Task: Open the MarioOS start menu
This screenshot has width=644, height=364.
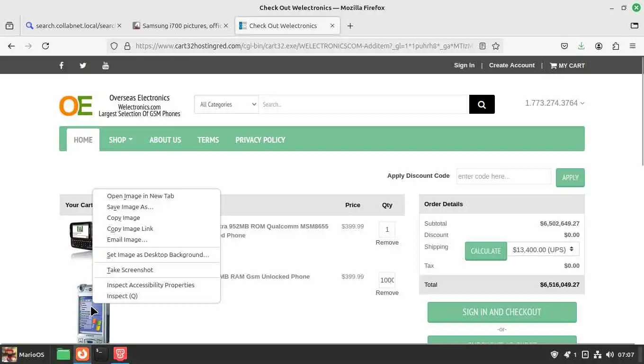Action: [23, 354]
